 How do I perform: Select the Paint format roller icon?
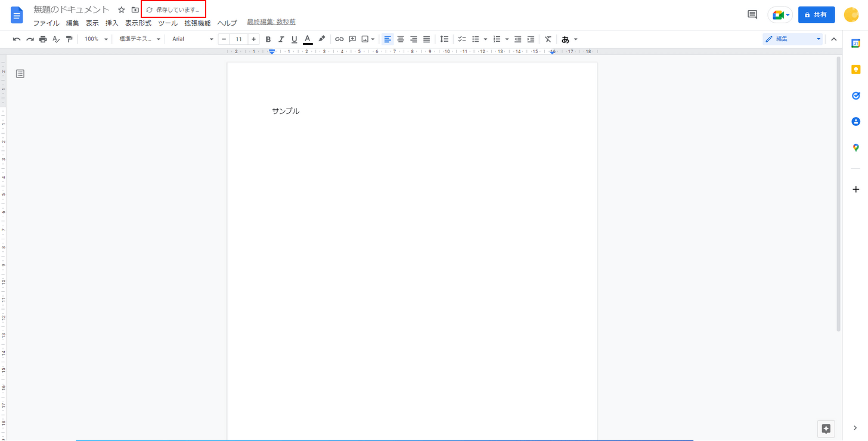(x=69, y=39)
